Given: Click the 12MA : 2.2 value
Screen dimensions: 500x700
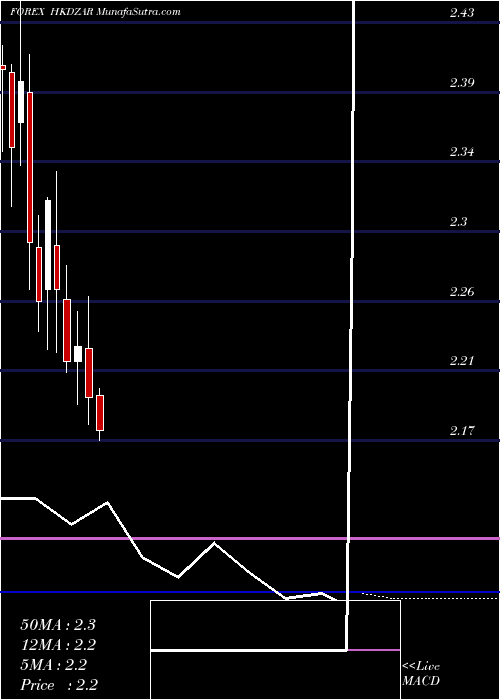Looking at the screenshot, I should [58, 645].
